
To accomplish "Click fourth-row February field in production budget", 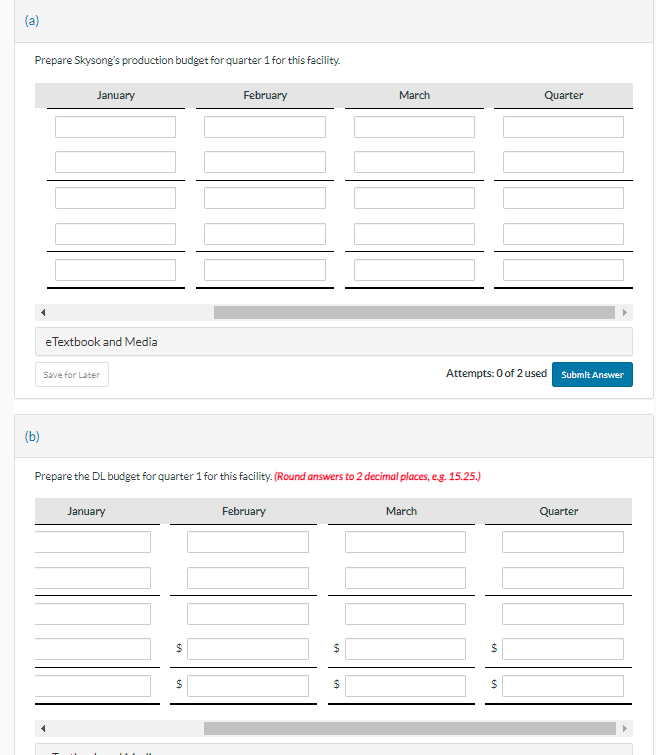I will click(264, 234).
